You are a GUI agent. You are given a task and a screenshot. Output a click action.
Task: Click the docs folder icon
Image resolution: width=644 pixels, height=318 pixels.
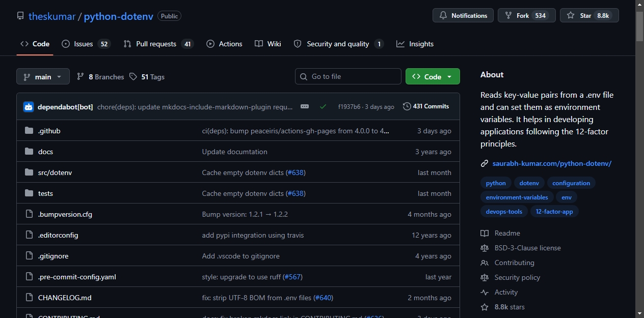(29, 152)
